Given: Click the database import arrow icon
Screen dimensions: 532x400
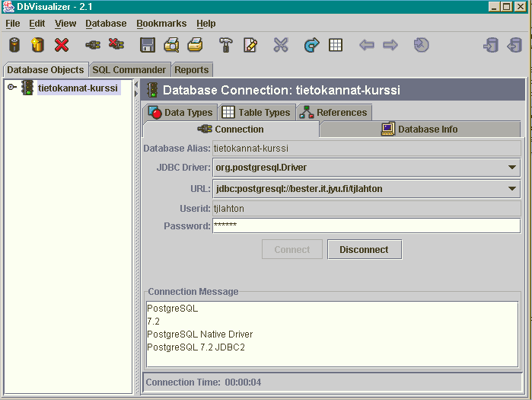Looking at the screenshot, I should point(514,45).
